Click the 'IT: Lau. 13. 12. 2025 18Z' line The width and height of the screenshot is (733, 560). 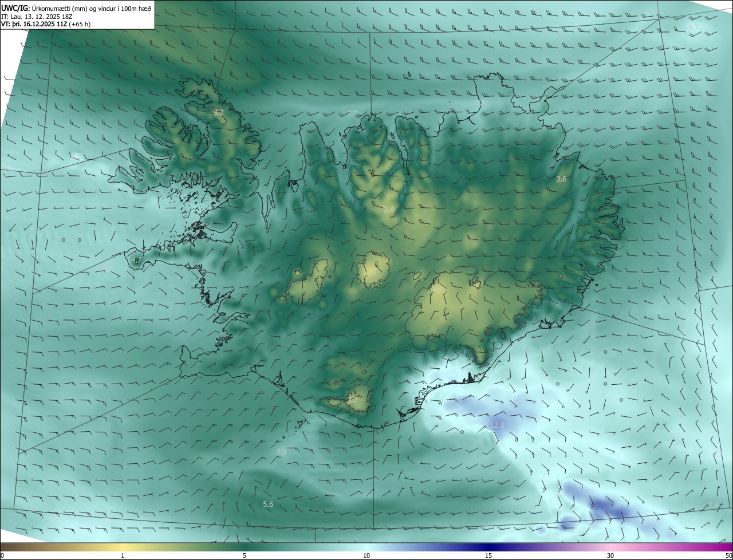pos(37,16)
